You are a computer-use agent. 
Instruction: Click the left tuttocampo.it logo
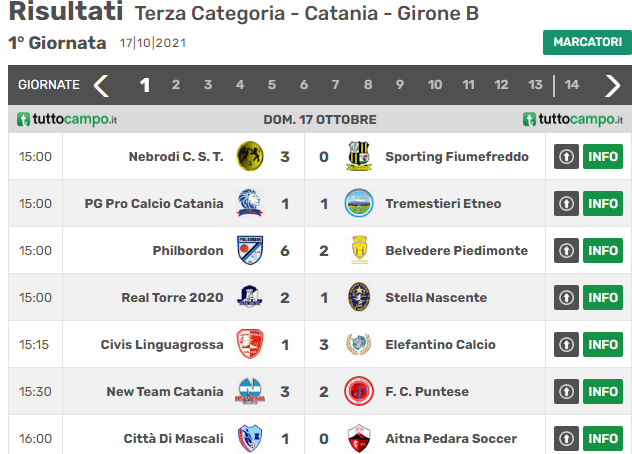click(x=67, y=119)
